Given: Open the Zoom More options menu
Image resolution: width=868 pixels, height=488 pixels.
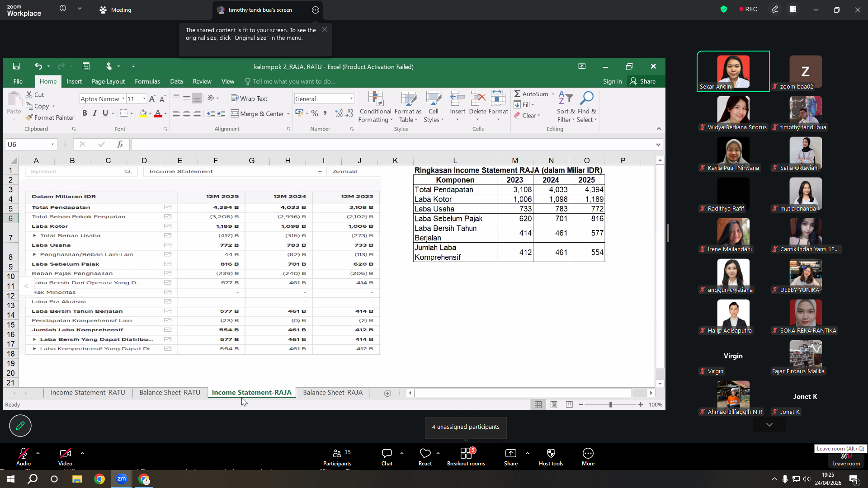Looking at the screenshot, I should (x=588, y=457).
